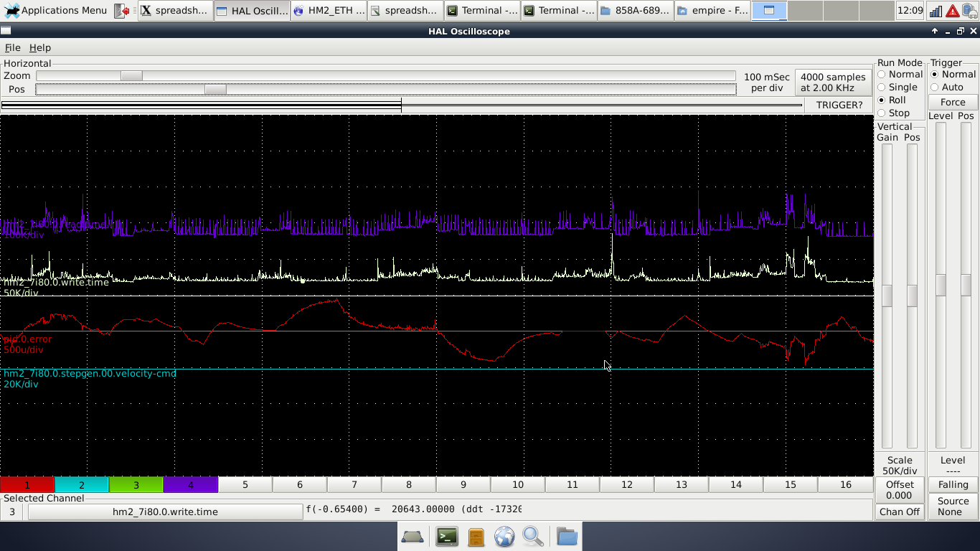Select Normal run mode
The width and height of the screenshot is (980, 551).
(900, 74)
